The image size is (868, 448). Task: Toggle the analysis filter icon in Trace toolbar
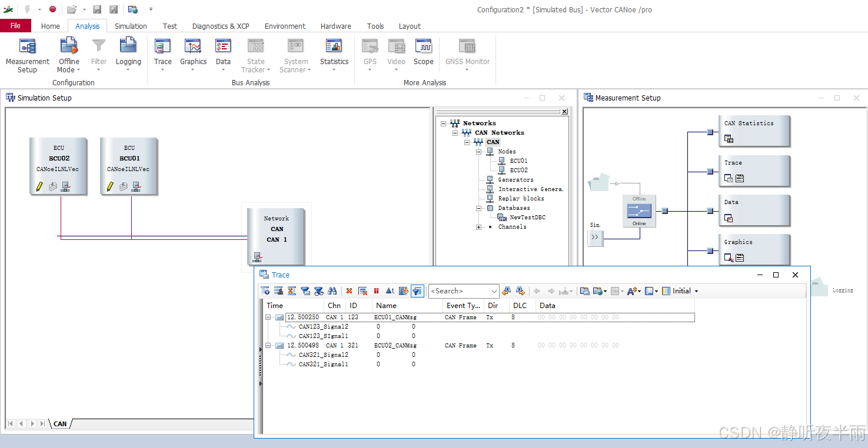point(318,291)
